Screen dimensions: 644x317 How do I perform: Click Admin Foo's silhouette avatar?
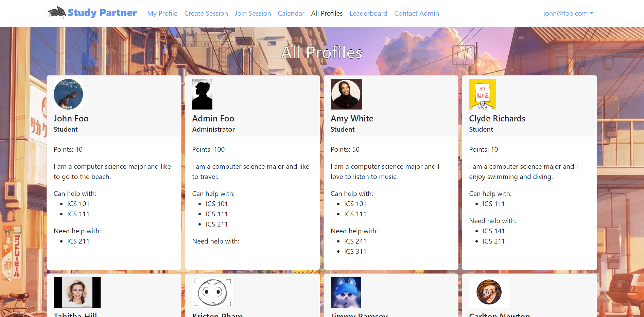pyautogui.click(x=202, y=94)
